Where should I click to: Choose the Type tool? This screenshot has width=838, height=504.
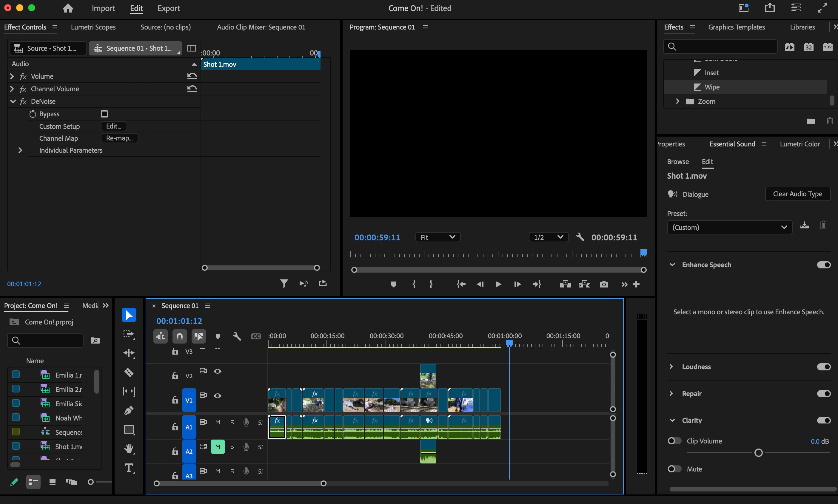(129, 468)
